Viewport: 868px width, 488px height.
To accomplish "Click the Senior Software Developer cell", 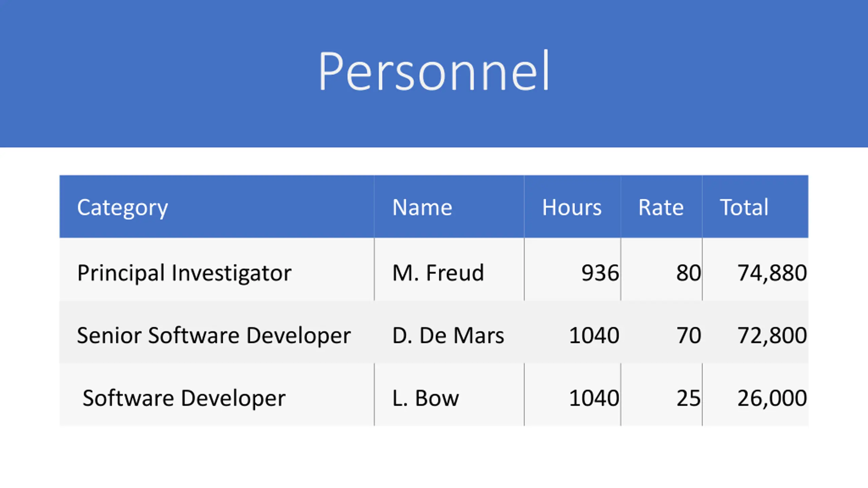I will (x=217, y=332).
